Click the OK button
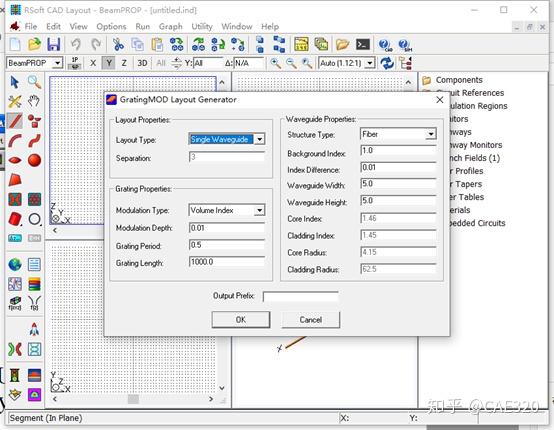The width and height of the screenshot is (554, 430). [x=241, y=319]
